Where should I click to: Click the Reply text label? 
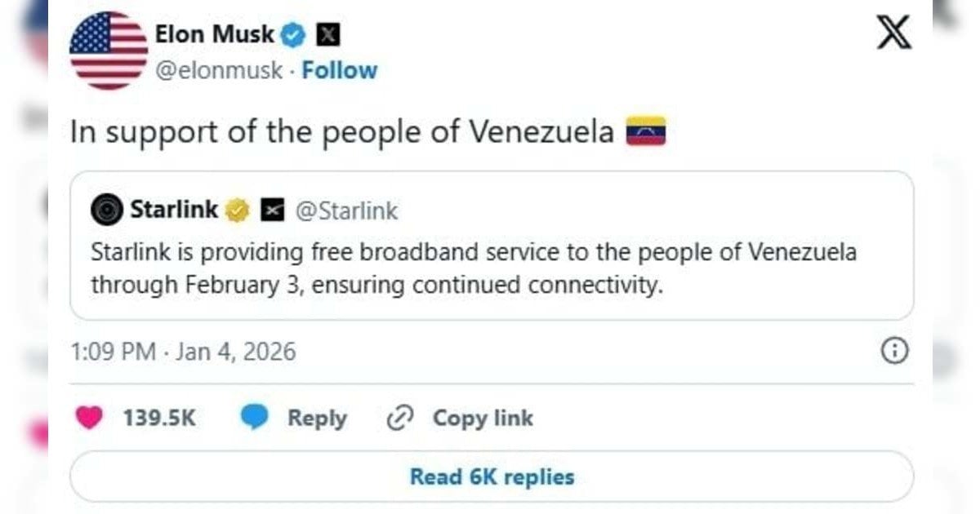(x=317, y=418)
